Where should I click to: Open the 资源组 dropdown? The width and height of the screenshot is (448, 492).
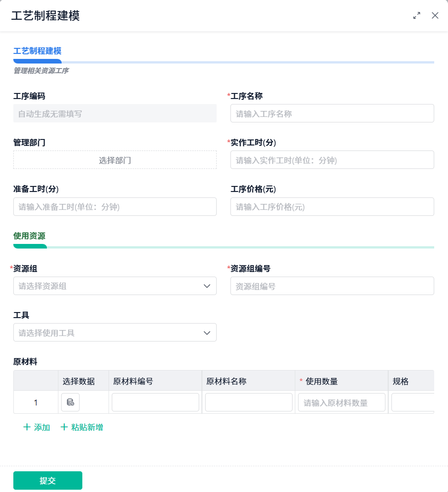(x=110, y=286)
